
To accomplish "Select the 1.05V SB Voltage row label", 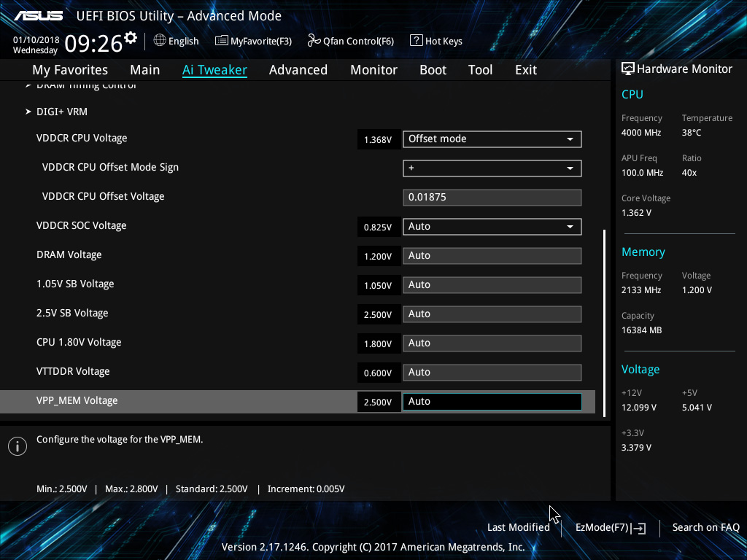I will tap(75, 284).
